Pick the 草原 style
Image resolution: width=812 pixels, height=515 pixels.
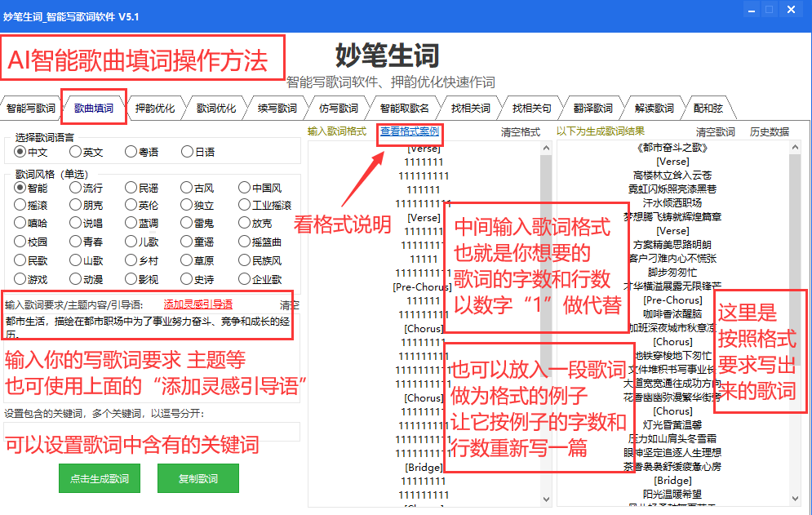click(x=197, y=260)
